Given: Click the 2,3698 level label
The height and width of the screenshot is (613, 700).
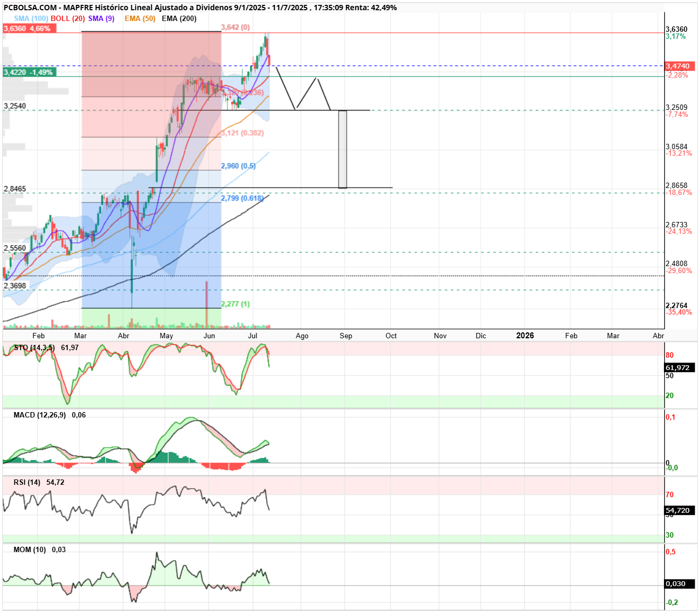Looking at the screenshot, I should [15, 286].
